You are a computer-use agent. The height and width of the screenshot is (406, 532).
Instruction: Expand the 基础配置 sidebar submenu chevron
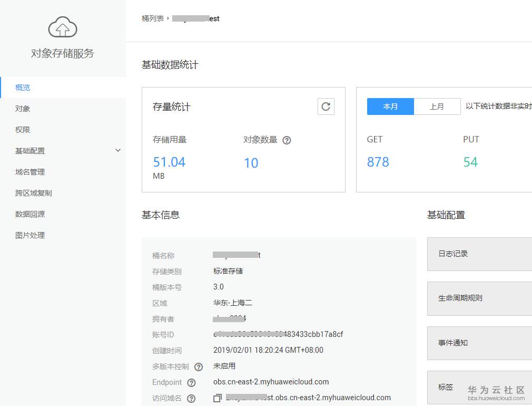tap(118, 150)
